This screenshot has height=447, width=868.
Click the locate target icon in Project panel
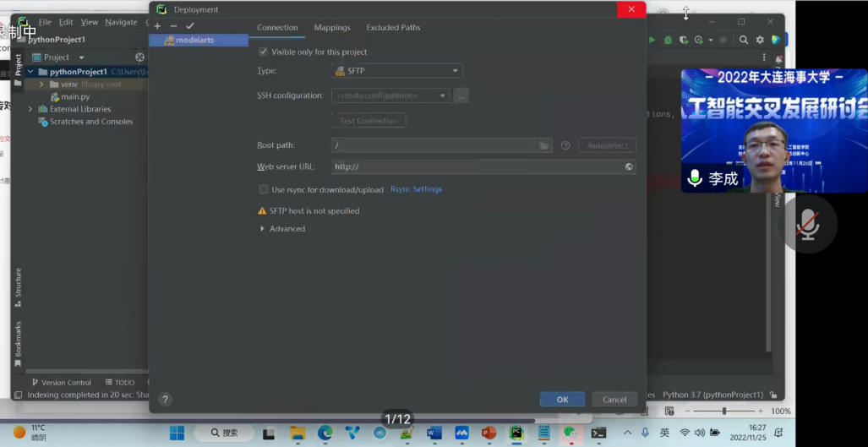[x=140, y=57]
